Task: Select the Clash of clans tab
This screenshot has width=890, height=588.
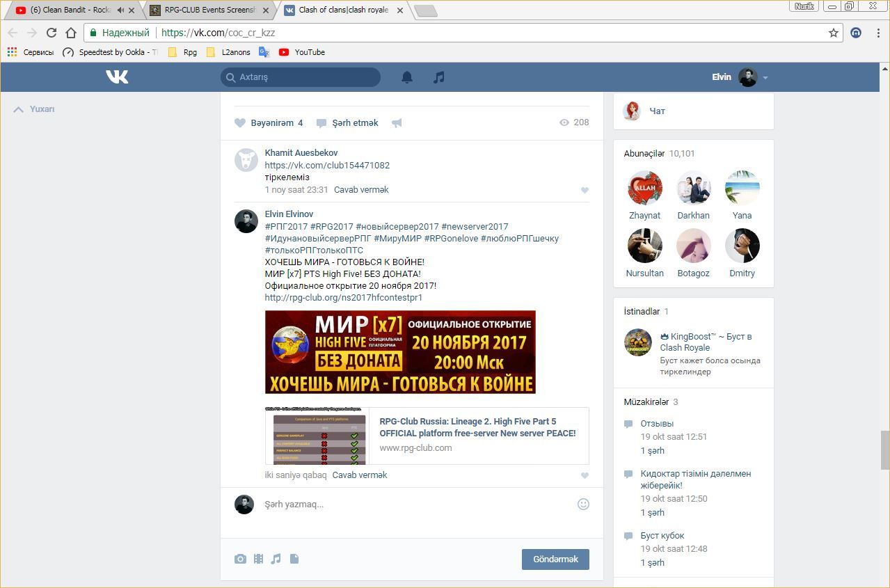Action: pos(342,10)
